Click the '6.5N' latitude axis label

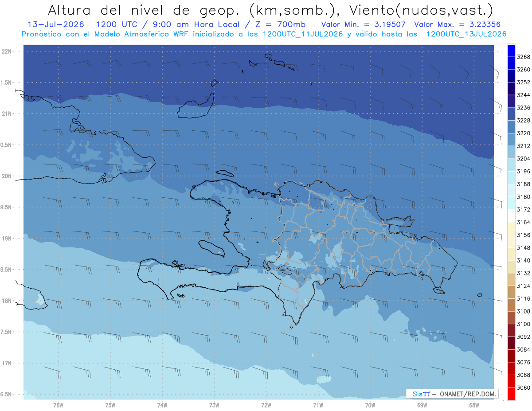point(7,395)
